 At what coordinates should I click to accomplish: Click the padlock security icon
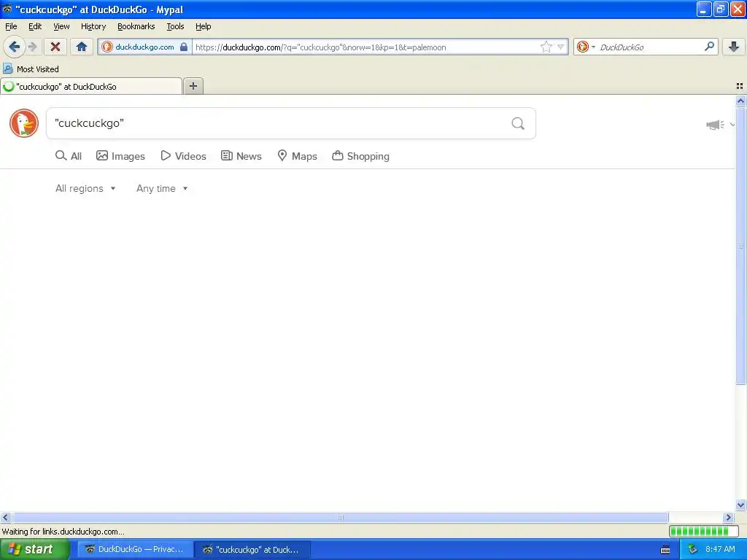coord(184,47)
